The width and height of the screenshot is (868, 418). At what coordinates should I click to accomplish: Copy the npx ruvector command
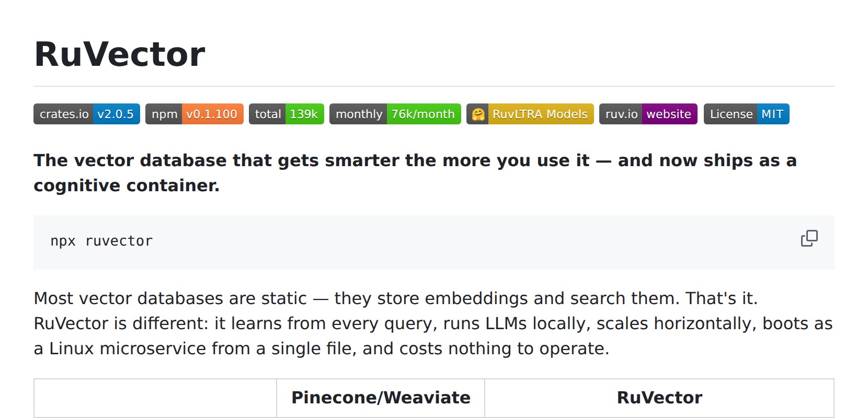pos(808,238)
